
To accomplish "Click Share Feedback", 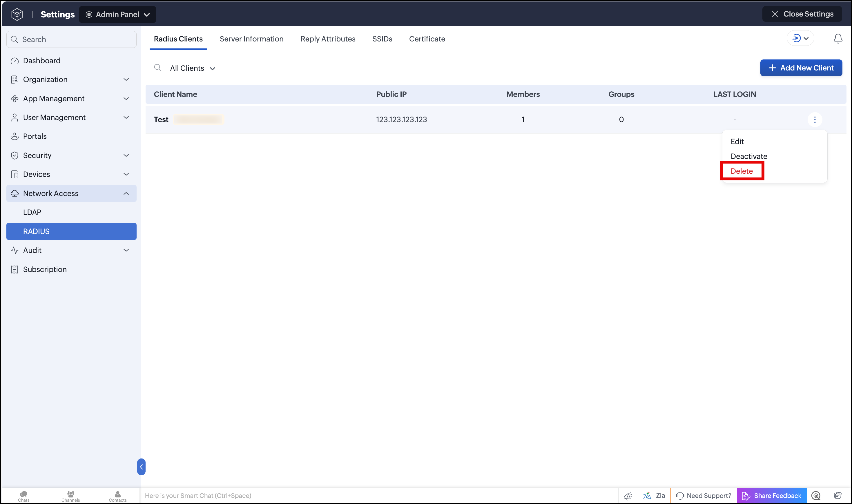I will coord(771,496).
